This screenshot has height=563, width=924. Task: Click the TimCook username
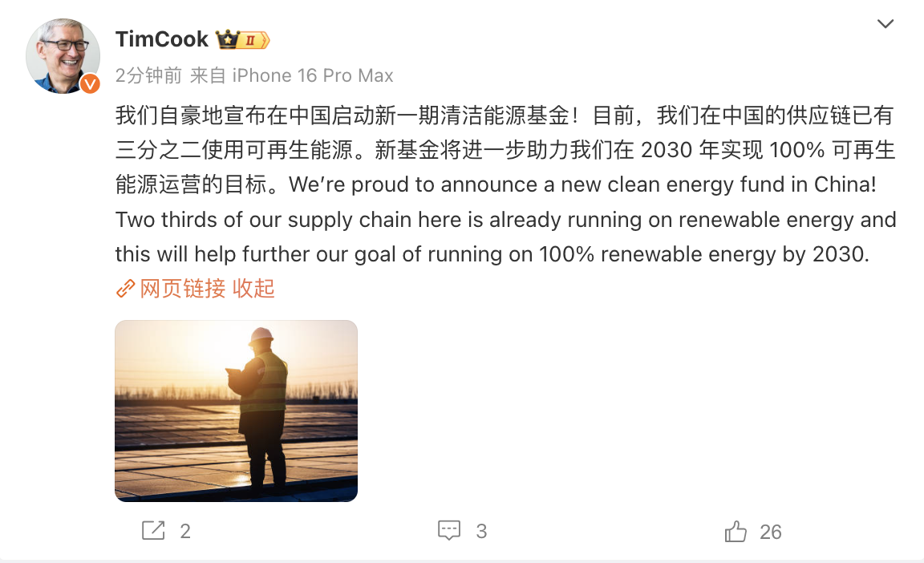tap(161, 39)
